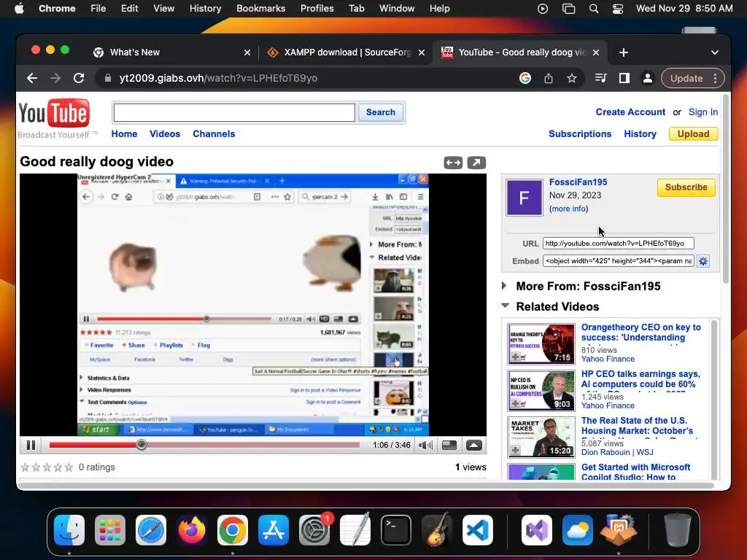Open Terminal from the Dock

[396, 530]
